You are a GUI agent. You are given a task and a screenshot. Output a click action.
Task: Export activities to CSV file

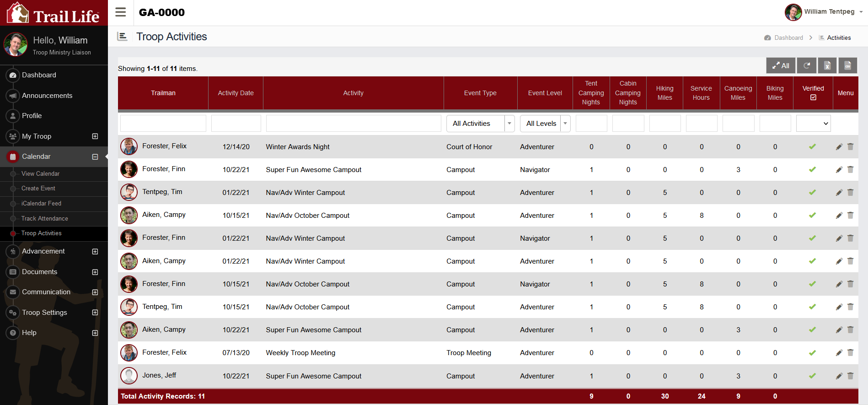click(x=847, y=65)
